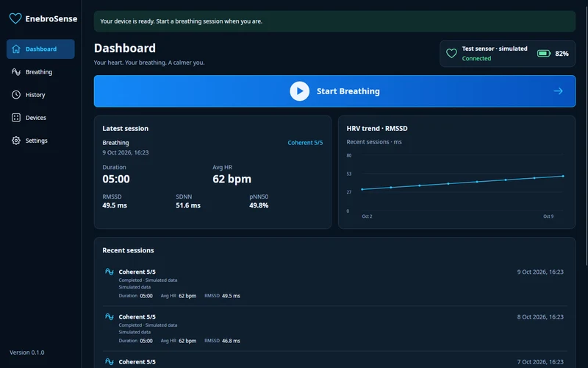Viewport: 588px width, 368px height.
Task: Click the 'Recent sessions' heading
Action: pyautogui.click(x=128, y=250)
